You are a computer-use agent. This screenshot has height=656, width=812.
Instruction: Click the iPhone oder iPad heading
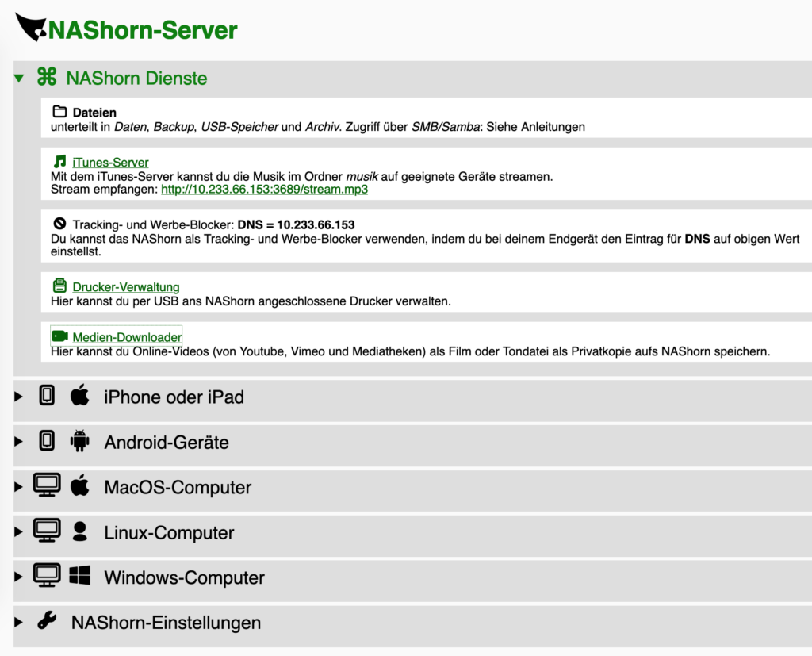tap(174, 397)
